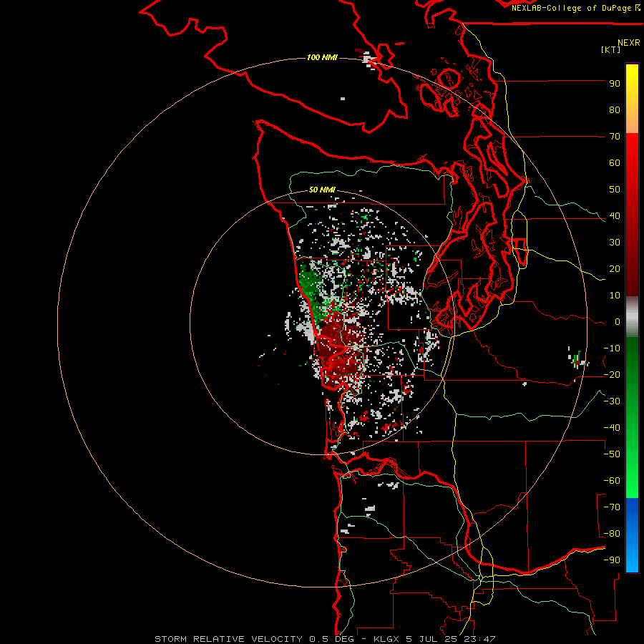The image size is (644, 644).
Task: Click the legend value -30
Action: [612, 401]
